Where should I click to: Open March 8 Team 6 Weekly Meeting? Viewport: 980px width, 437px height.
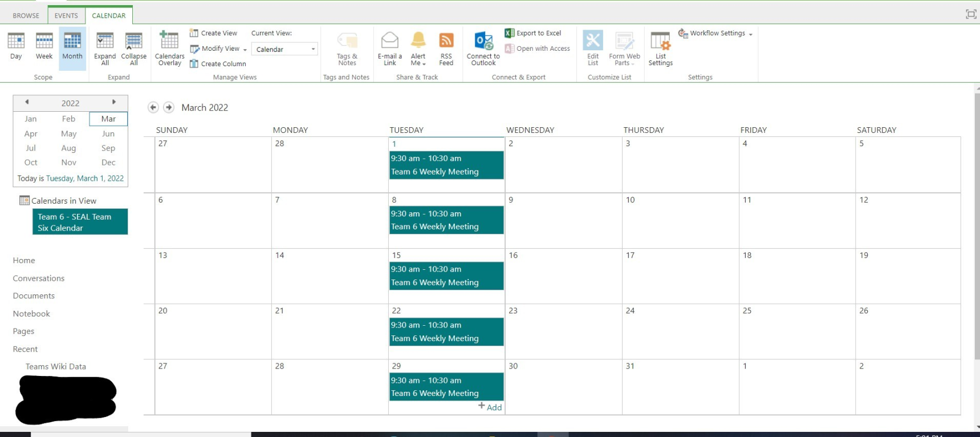[x=446, y=220]
